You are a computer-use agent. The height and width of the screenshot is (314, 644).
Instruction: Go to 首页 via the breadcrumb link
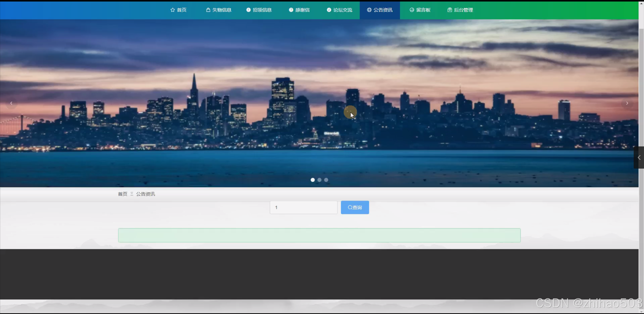pyautogui.click(x=123, y=194)
